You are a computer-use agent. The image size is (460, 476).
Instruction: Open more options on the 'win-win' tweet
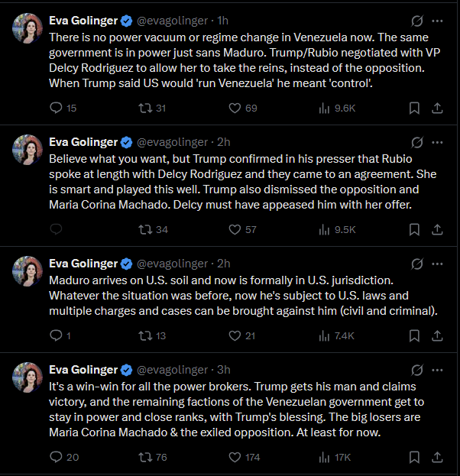437,370
